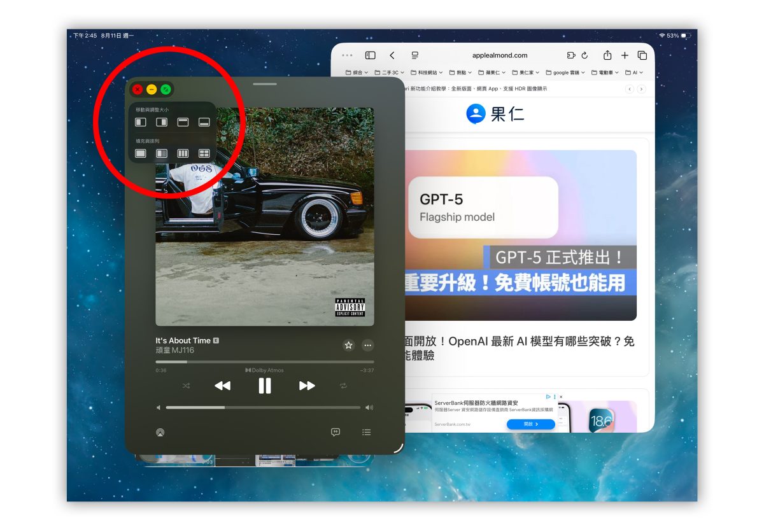Expand the AI bookmarks folder

pyautogui.click(x=634, y=73)
